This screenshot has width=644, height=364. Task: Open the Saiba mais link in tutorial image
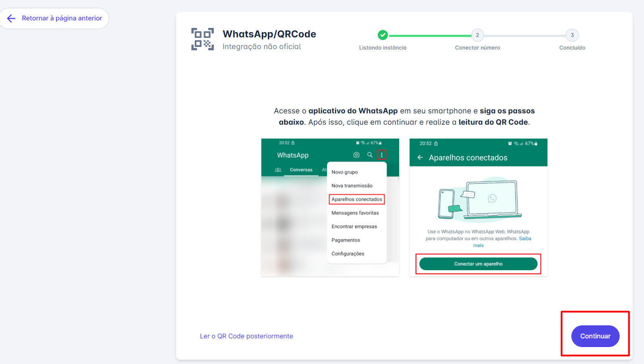[525, 238]
